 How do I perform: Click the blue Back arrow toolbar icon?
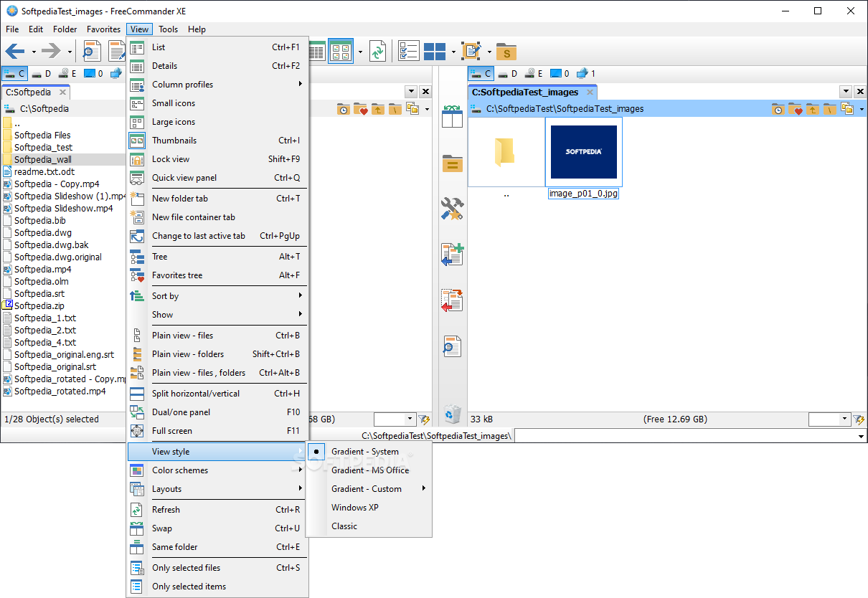pos(15,52)
